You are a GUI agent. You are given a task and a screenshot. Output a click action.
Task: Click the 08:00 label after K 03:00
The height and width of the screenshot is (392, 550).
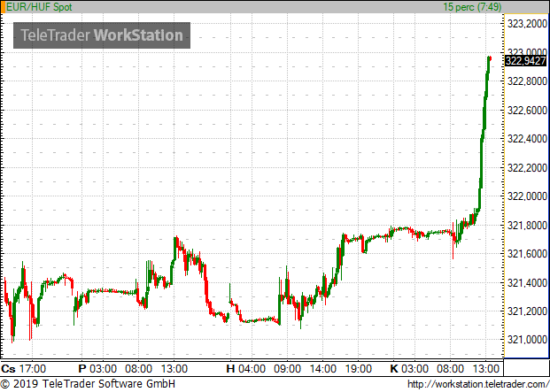click(450, 368)
